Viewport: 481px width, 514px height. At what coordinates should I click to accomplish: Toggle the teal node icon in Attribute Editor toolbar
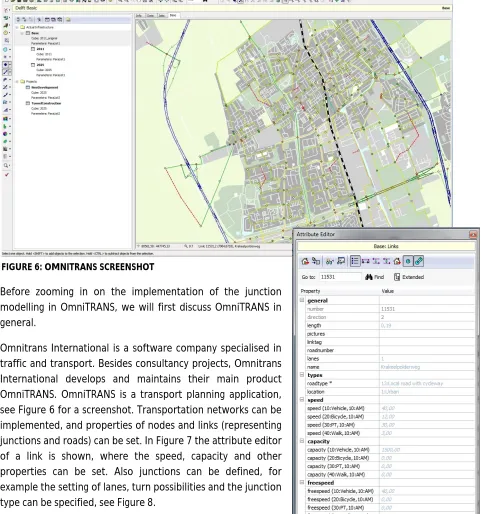tap(408, 261)
